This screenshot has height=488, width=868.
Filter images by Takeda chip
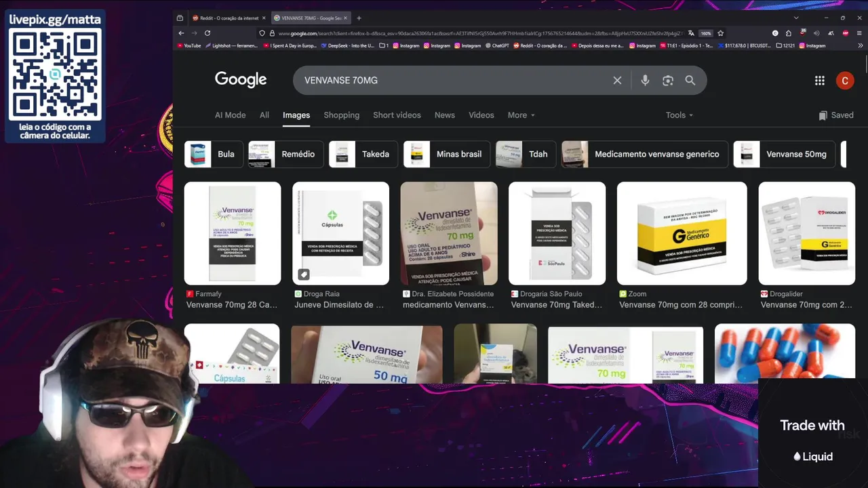tap(363, 155)
